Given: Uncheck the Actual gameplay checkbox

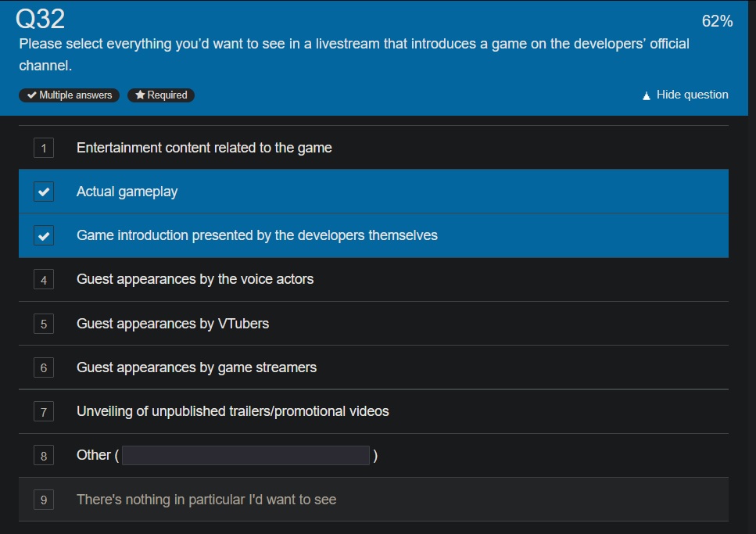Looking at the screenshot, I should click(44, 192).
